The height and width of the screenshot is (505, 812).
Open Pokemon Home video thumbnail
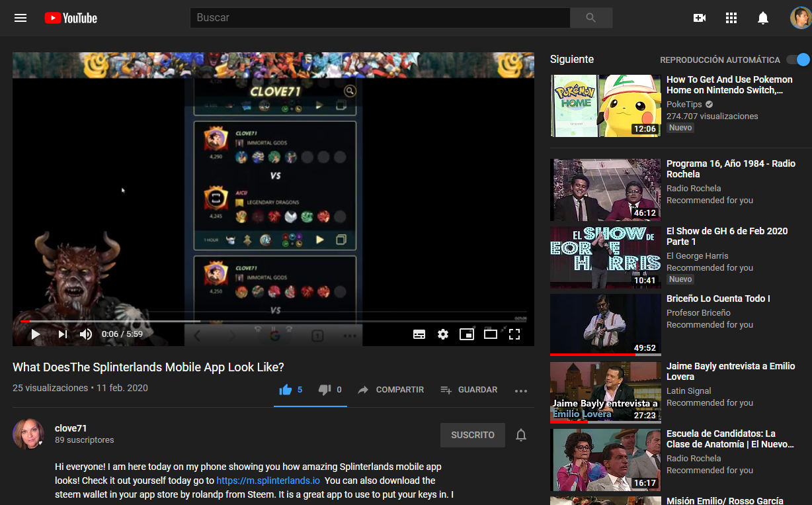(606, 106)
